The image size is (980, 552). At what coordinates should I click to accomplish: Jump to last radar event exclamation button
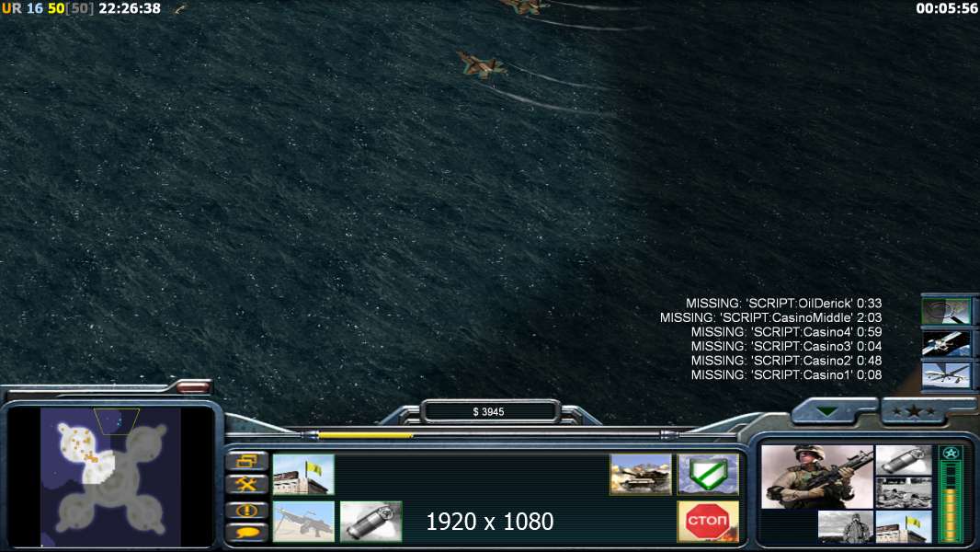(247, 510)
